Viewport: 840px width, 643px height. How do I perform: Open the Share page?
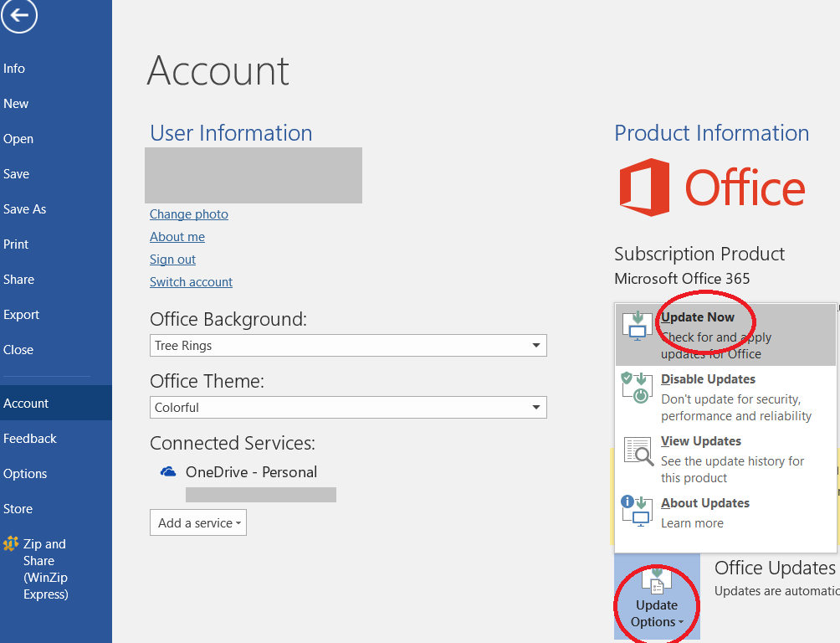point(18,280)
